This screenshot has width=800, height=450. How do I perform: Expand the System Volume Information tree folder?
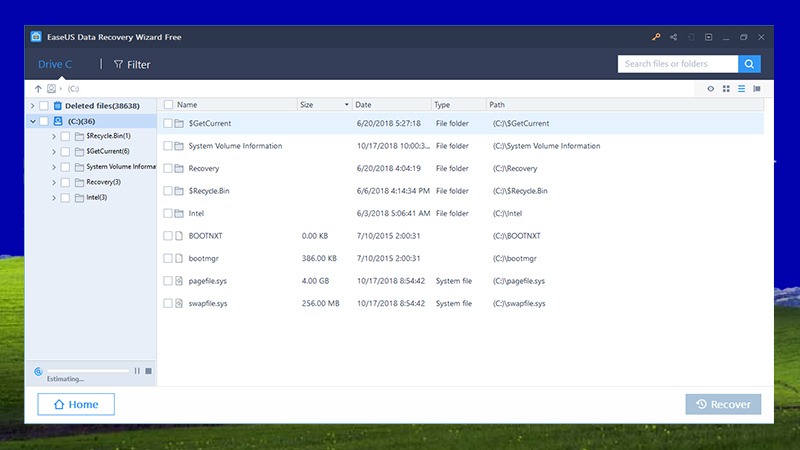pos(54,167)
